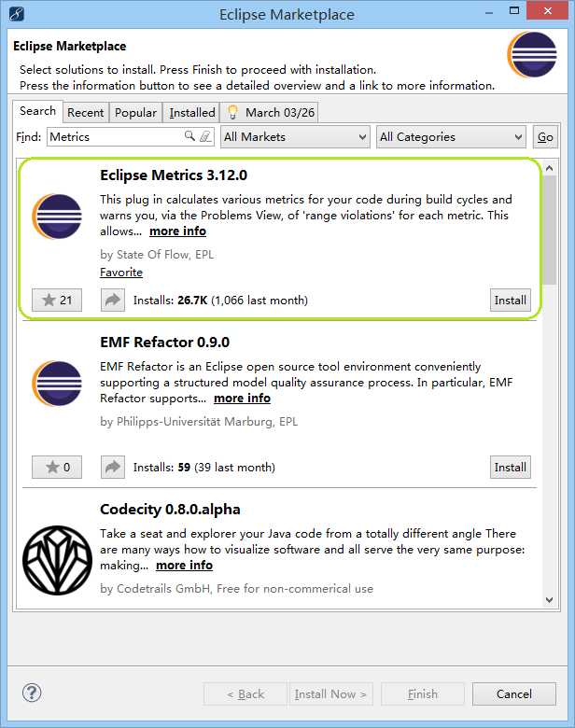
Task: Click the share arrow for Eclipse Metrics
Action: click(x=113, y=300)
